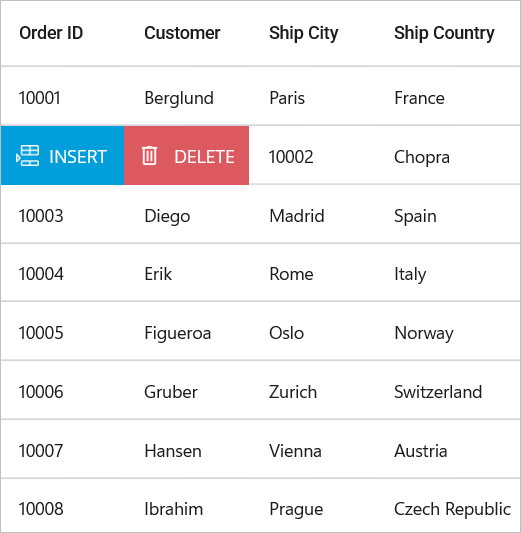This screenshot has width=521, height=533.
Task: Select the Czech Republic cell
Action: [447, 507]
